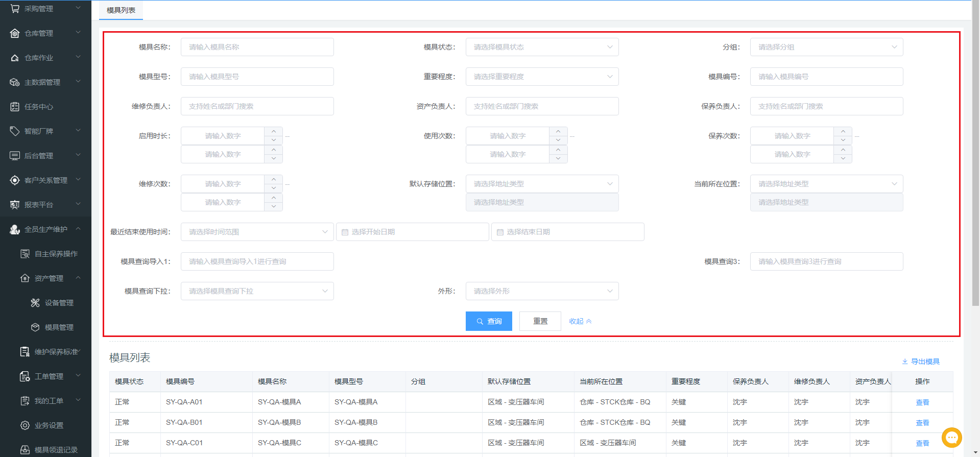The image size is (980, 457).
Task: Click the 模具管理 cube icon in sidebar
Action: coord(35,327)
